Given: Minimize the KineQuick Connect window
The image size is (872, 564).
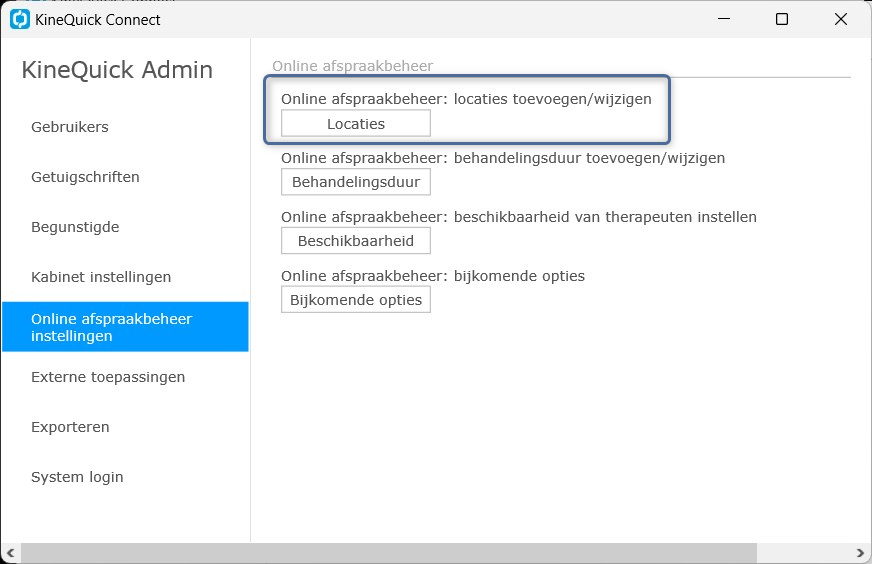Looking at the screenshot, I should click(724, 19).
